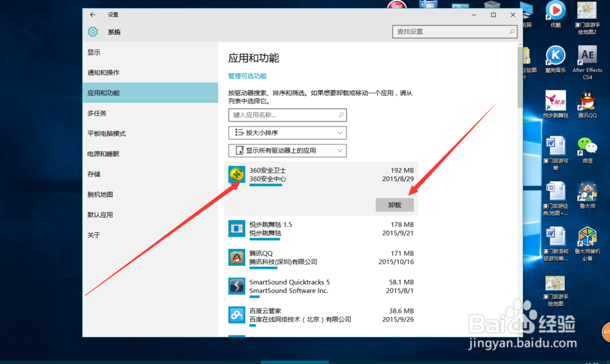Open 鲁大师装机必备 desktop icon

click(x=587, y=244)
